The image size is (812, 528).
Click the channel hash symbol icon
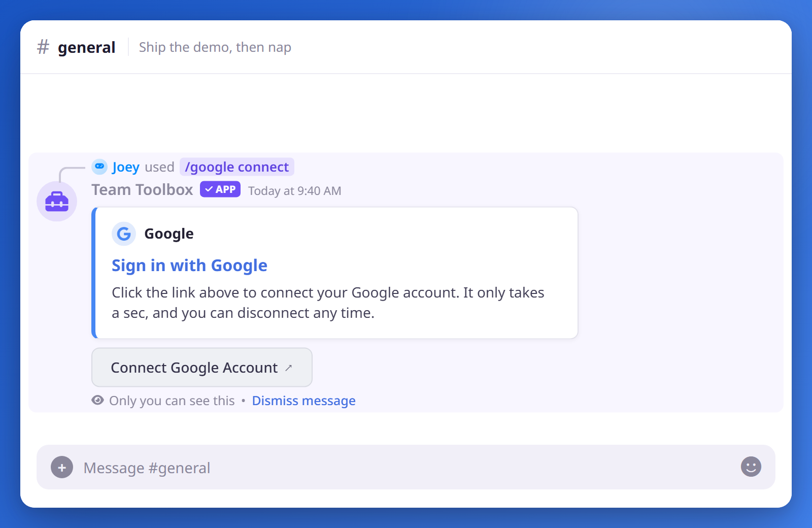[43, 47]
